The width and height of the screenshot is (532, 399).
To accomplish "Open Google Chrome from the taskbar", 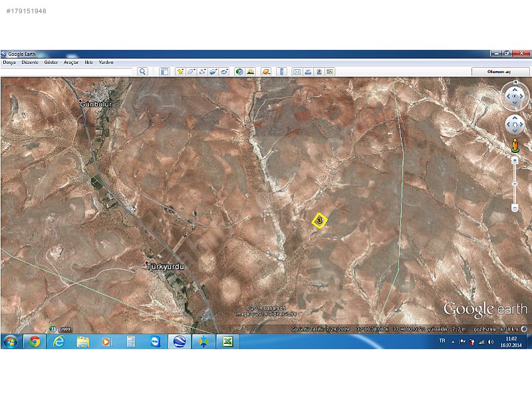I will click(x=34, y=341).
